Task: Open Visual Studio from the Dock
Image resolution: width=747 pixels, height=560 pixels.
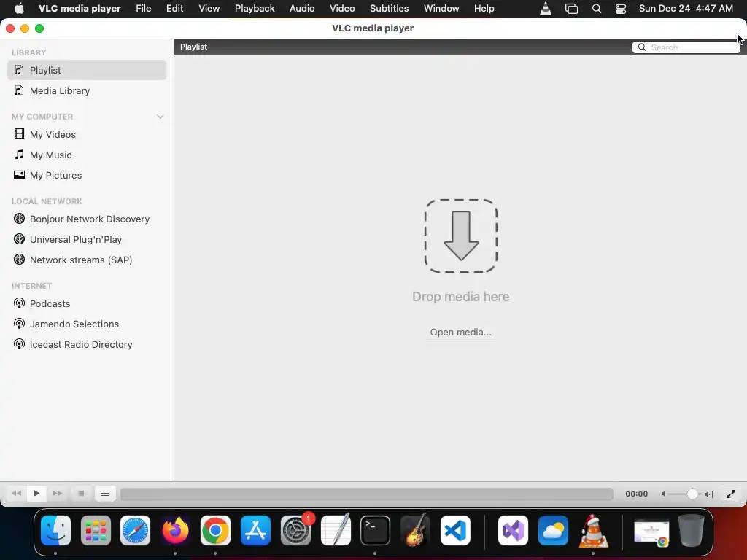Action: [513, 531]
